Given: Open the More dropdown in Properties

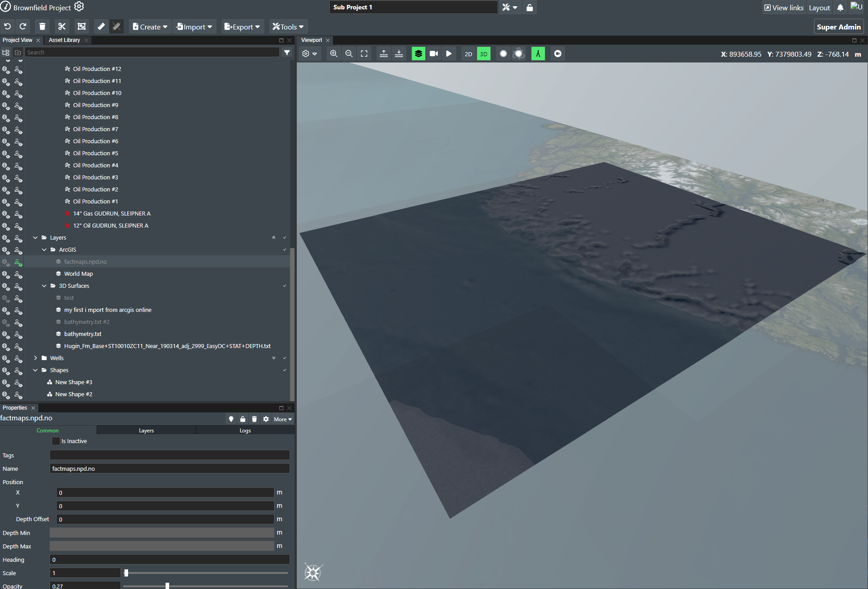Looking at the screenshot, I should 283,419.
